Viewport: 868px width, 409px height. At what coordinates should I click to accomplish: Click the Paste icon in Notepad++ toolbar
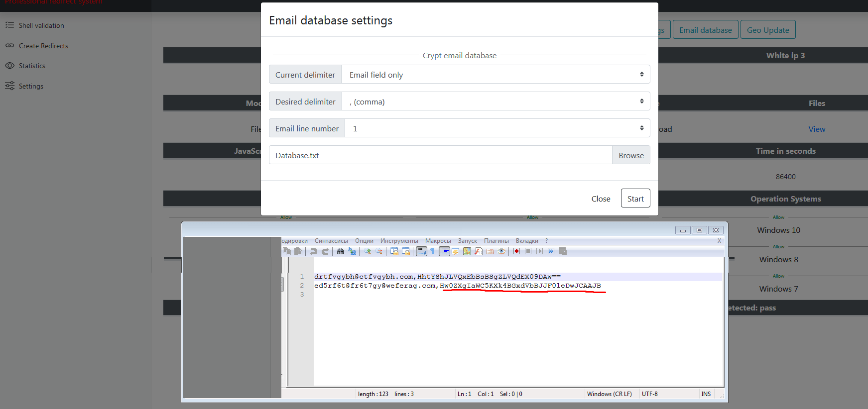[x=298, y=251]
